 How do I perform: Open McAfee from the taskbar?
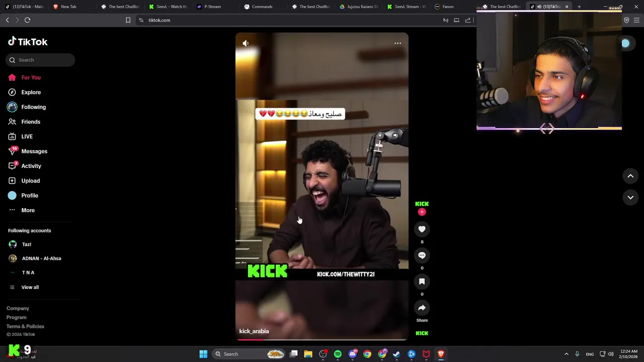click(x=426, y=354)
